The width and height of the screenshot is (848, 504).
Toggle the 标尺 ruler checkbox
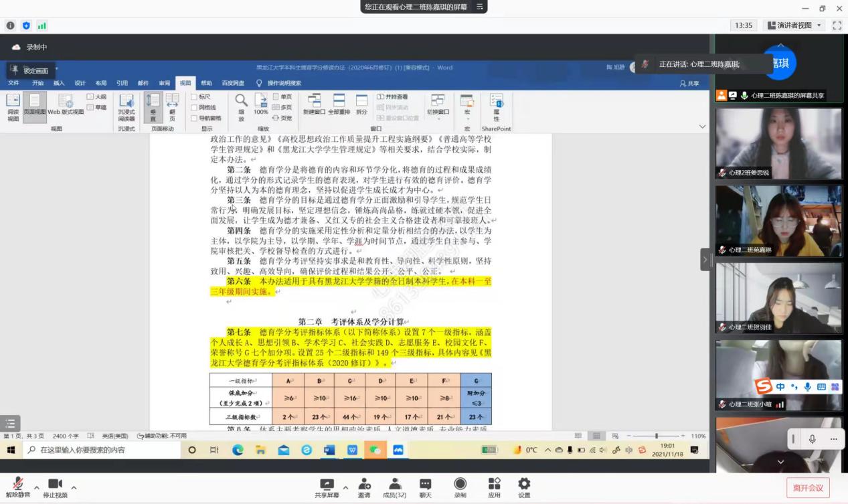tap(194, 97)
